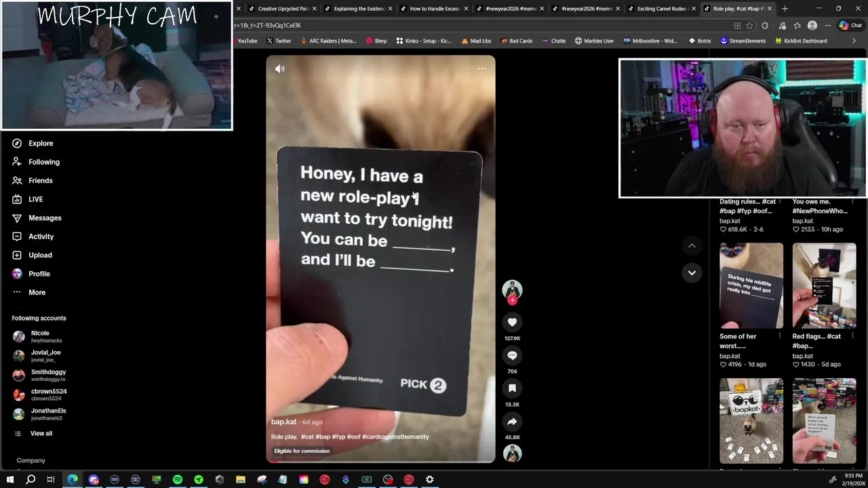This screenshot has height=488, width=868.
Task: Like the video with heart icon
Action: click(512, 323)
